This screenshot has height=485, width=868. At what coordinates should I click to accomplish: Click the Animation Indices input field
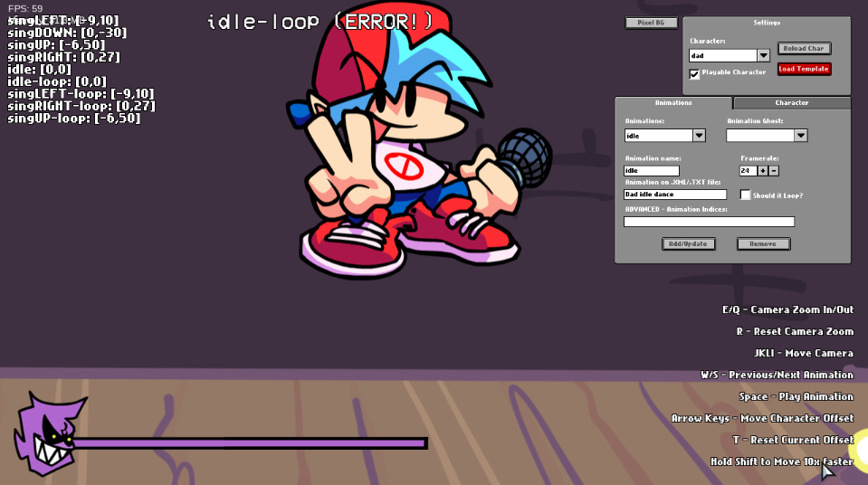[709, 222]
